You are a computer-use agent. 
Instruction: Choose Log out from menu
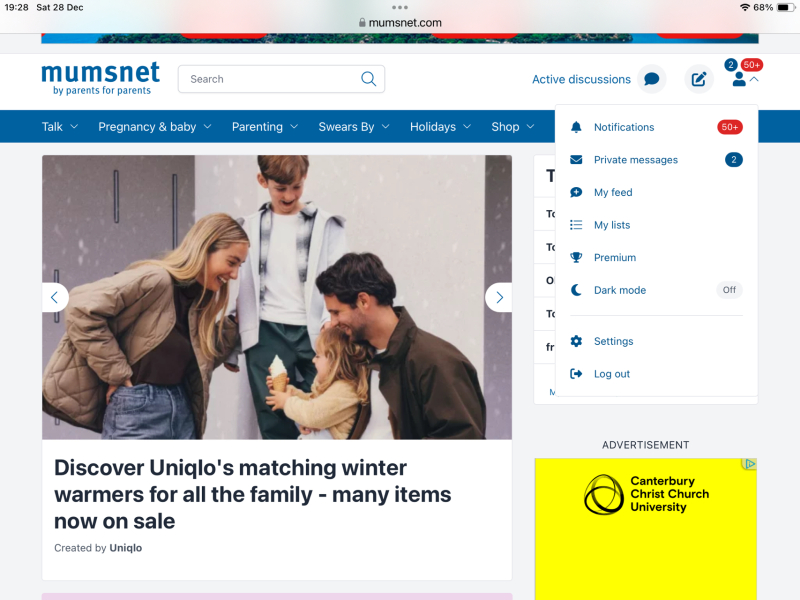click(x=612, y=374)
